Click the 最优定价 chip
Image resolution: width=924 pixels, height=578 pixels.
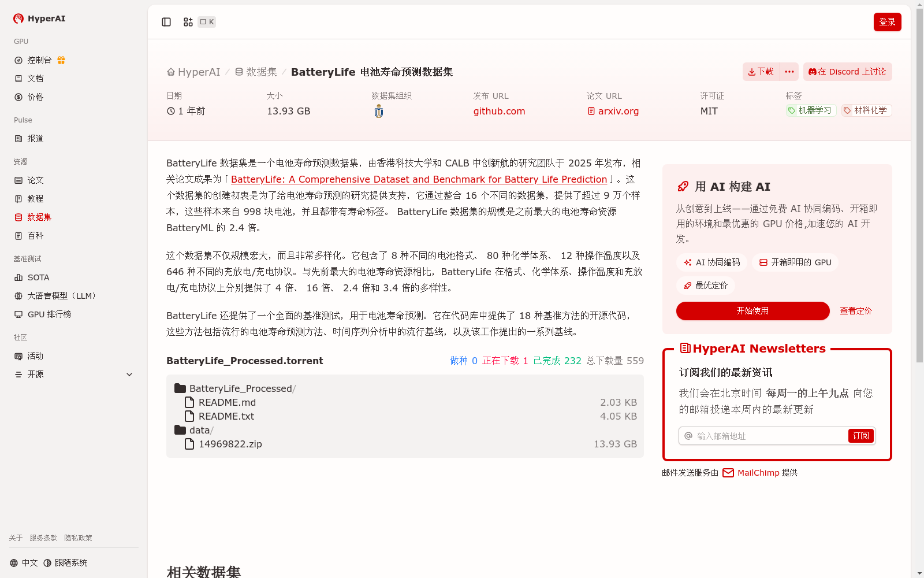706,286
